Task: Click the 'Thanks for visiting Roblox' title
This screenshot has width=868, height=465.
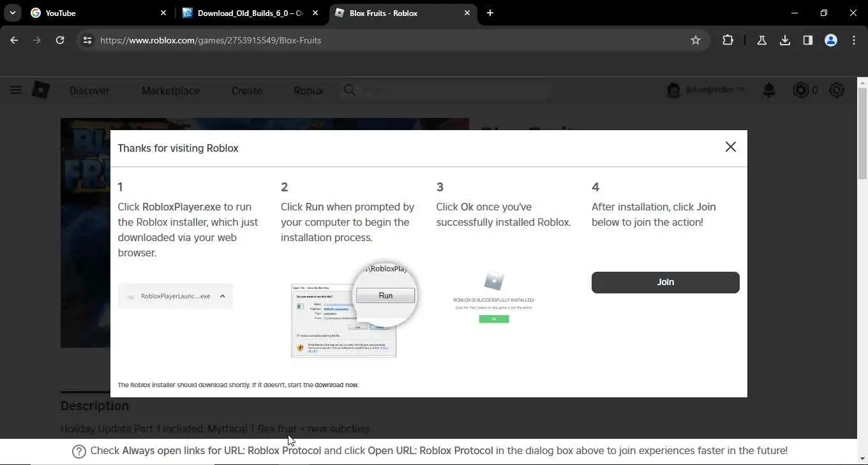Action: 178,148
